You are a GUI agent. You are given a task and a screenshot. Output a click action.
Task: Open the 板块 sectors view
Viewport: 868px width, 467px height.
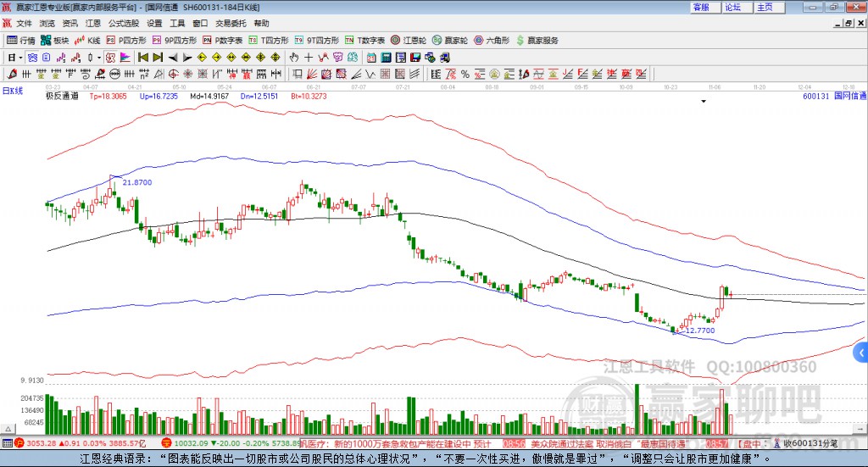[55, 41]
